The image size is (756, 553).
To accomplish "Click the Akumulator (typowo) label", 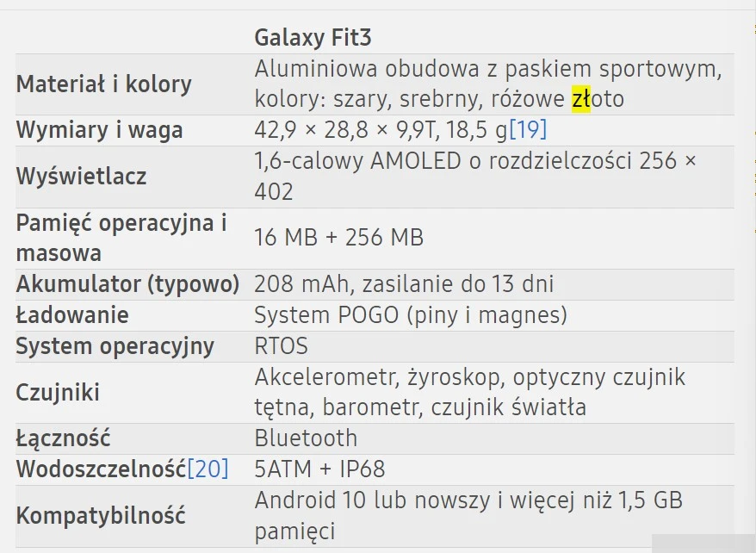I will tap(127, 284).
